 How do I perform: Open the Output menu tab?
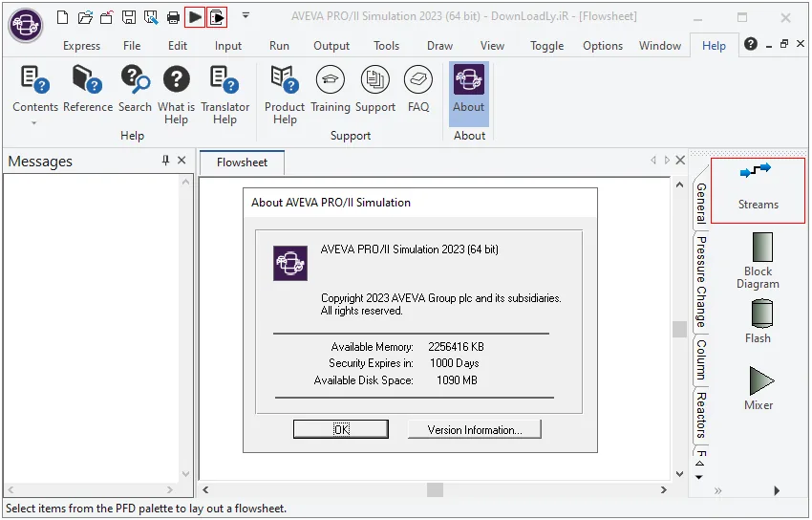click(331, 46)
